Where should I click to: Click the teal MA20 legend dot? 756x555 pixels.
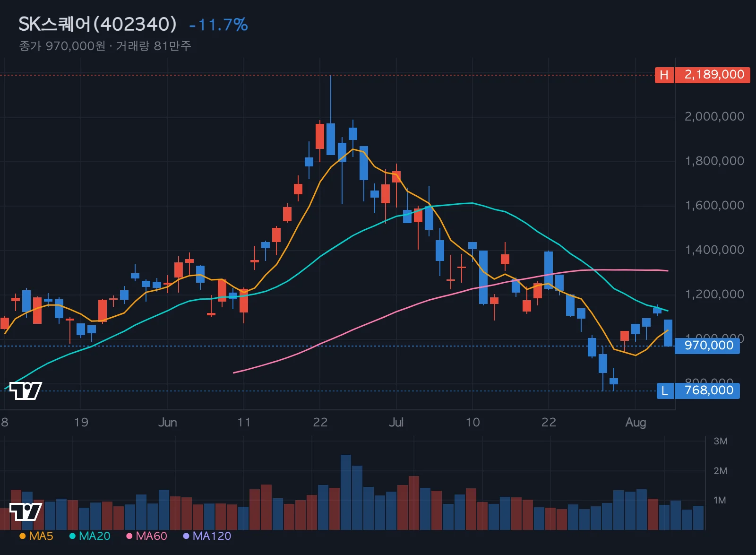pyautogui.click(x=72, y=536)
